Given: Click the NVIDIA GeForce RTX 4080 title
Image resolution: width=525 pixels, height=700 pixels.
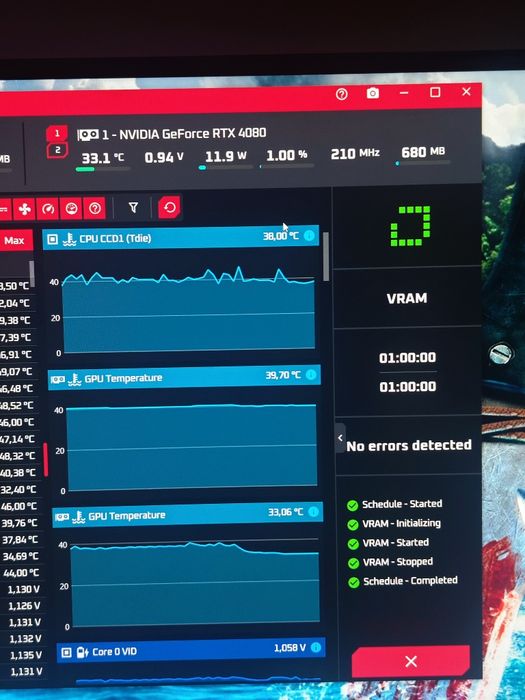Looking at the screenshot, I should point(184,133).
